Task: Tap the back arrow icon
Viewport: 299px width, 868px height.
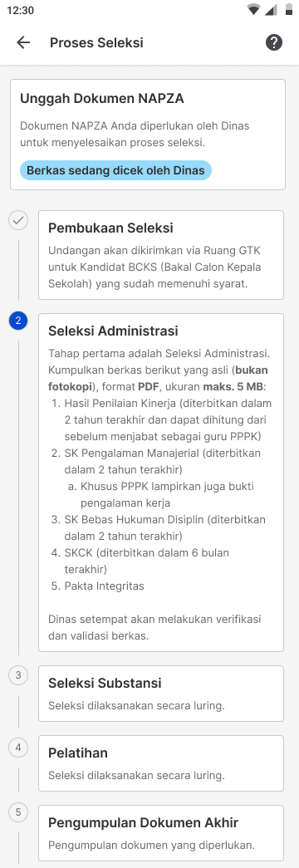Action: coord(23,42)
